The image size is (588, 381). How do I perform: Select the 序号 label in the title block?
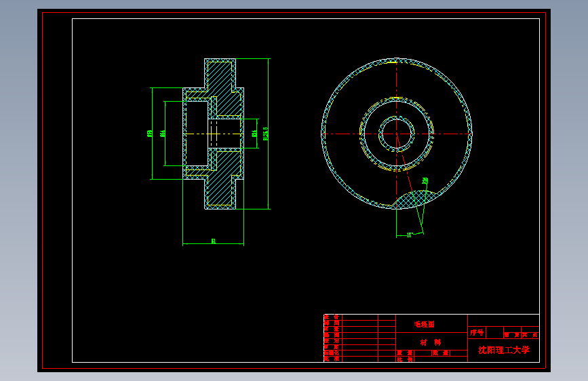click(x=477, y=333)
